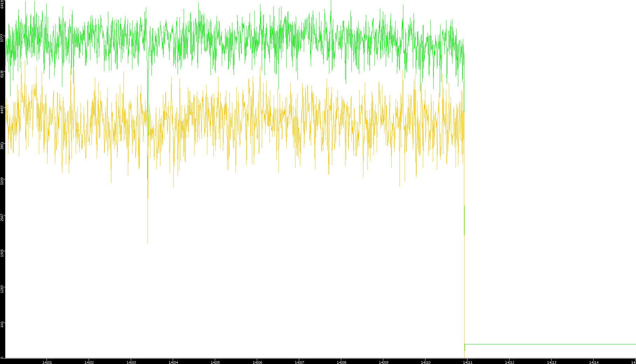Click the 2567 y-axis label
Image resolution: width=636 pixels, height=364 pixels.
click(x=2, y=218)
